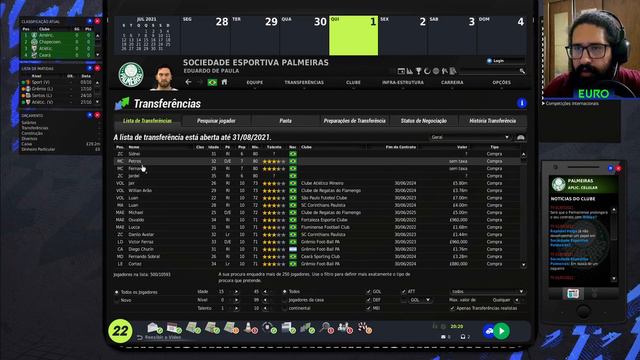The height and width of the screenshot is (360, 640).
Task: Open the EQUIPE menu
Action: point(255,82)
